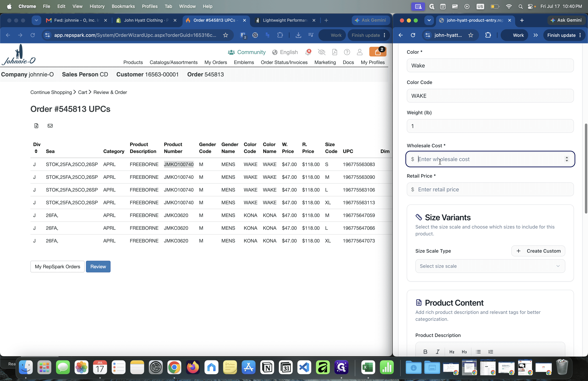Open the notifications bell in RepSpark
588x381 pixels.
308,52
